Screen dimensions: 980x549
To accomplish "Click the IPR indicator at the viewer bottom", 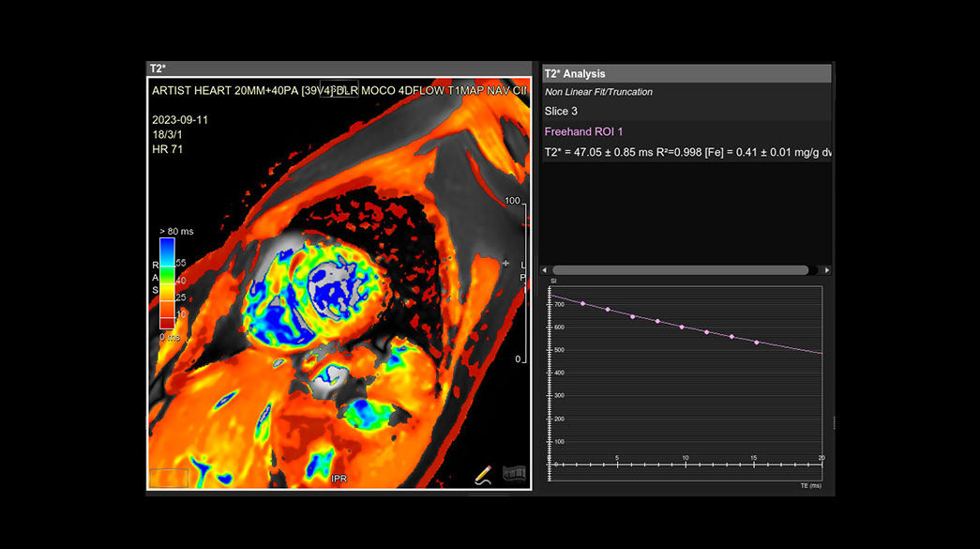I will click(x=340, y=480).
